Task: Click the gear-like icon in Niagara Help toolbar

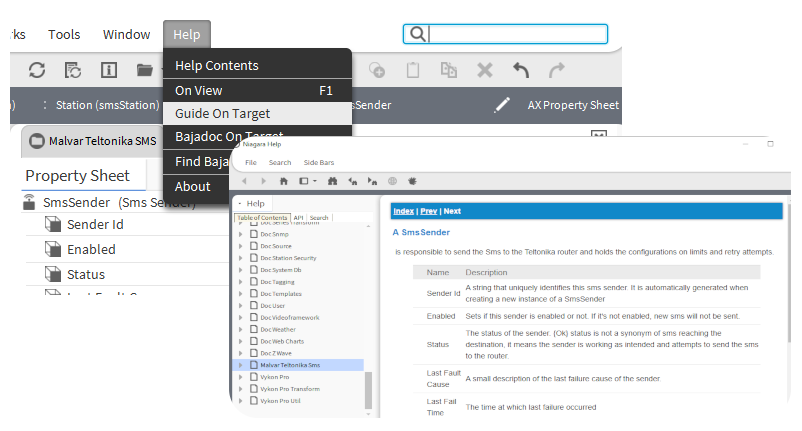Action: point(412,181)
